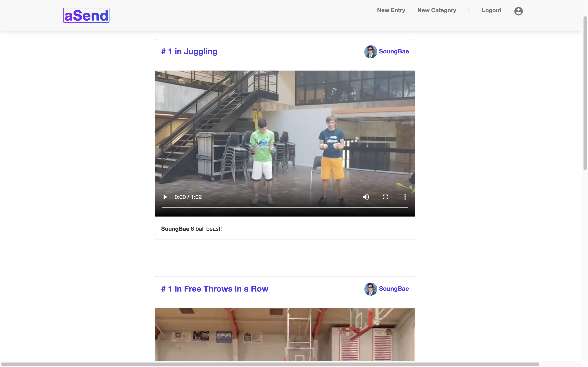Screen dimensions: 588x367
Task: Seek on the Juggling video progress bar
Action: (x=285, y=208)
